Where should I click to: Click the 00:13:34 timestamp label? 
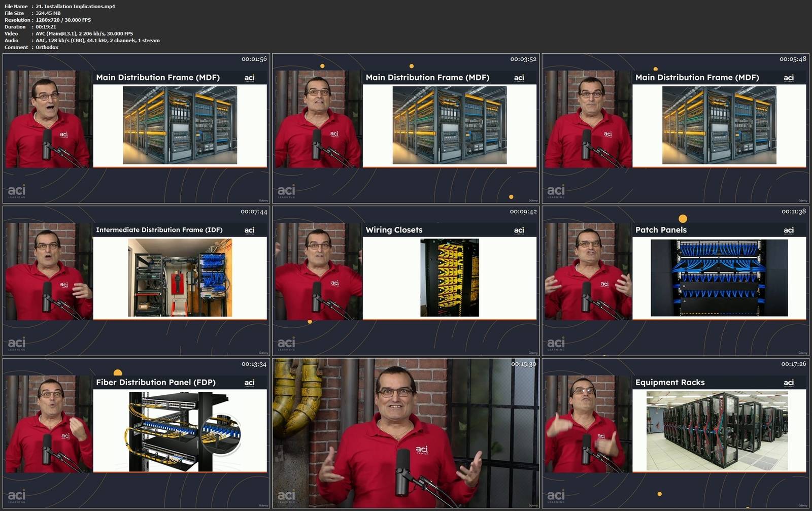tap(254, 364)
